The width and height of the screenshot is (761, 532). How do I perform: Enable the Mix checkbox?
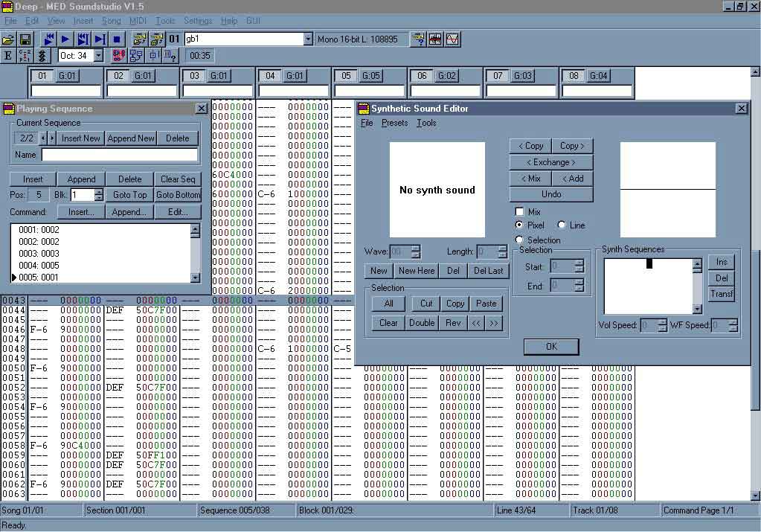click(x=520, y=212)
